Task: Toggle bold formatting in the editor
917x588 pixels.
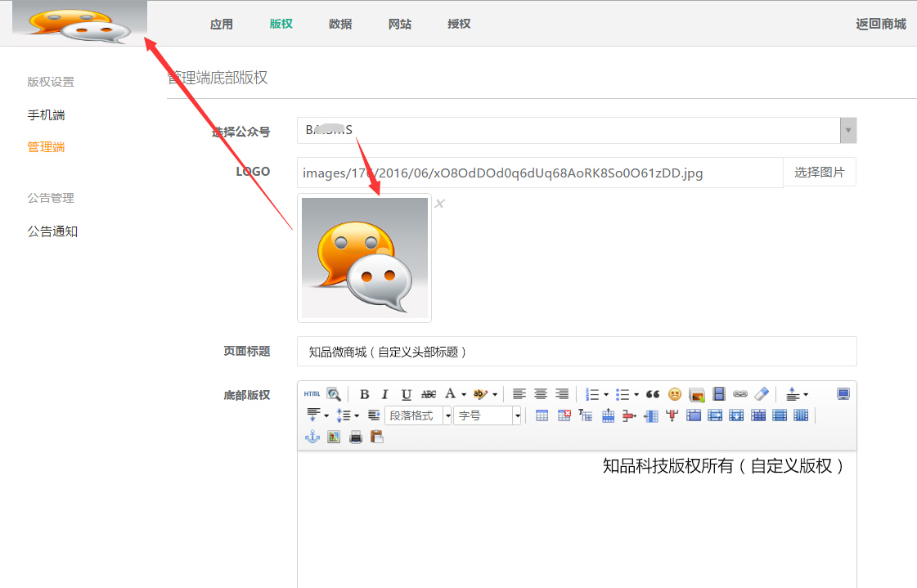Action: click(x=365, y=394)
